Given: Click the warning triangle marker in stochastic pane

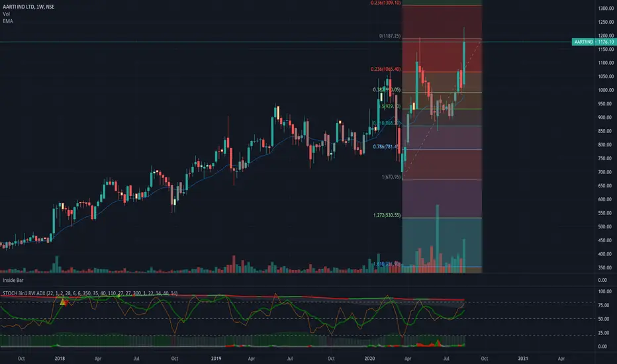Looking at the screenshot, I should [x=62, y=302].
